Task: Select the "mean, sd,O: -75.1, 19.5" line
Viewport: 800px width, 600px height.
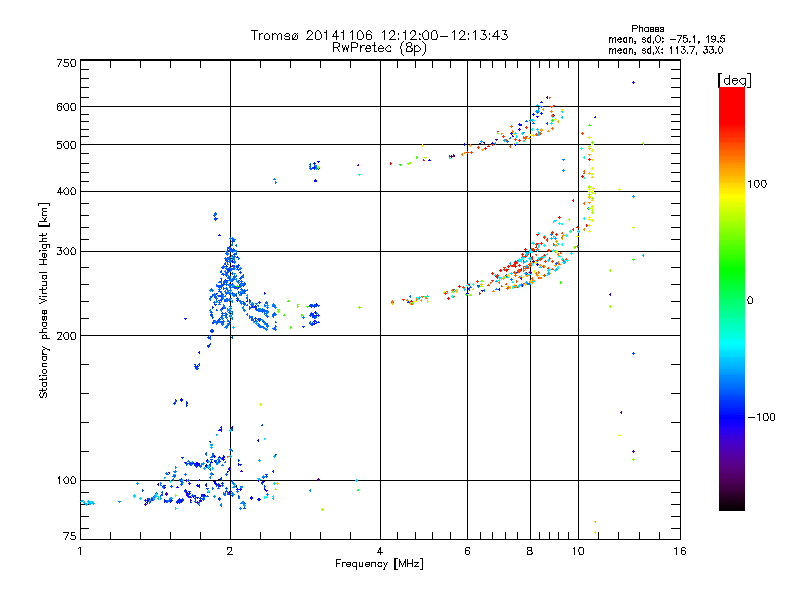Action: tap(666, 40)
